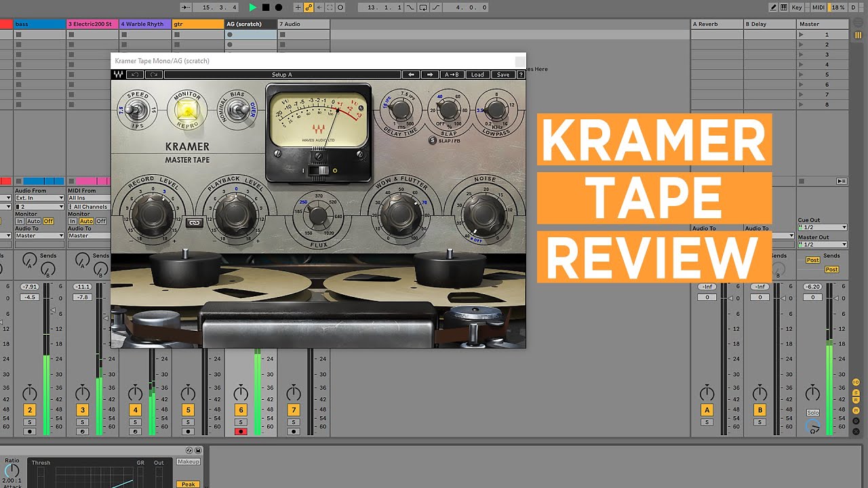Select the 7 Audio track header
Viewport: 868px width, 488px height.
pos(304,24)
